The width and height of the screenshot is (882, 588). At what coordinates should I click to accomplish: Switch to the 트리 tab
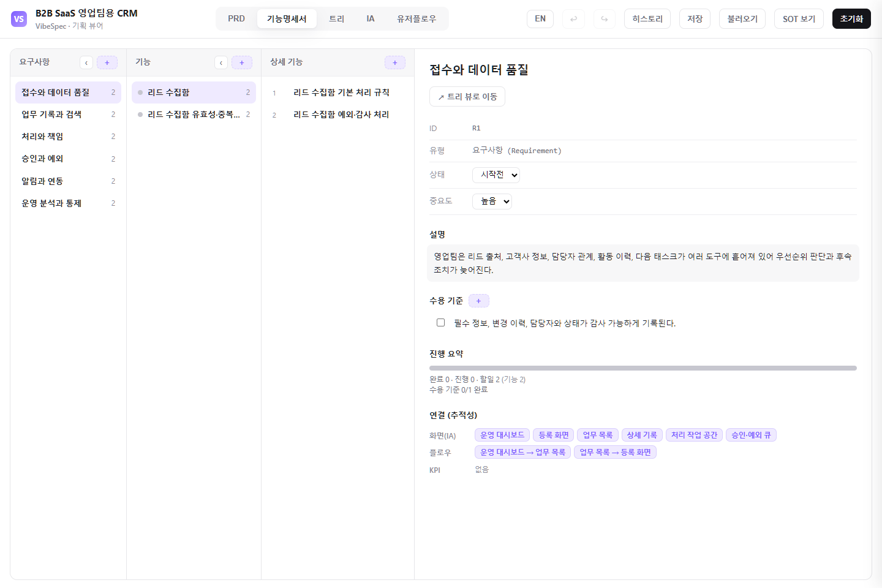tap(337, 19)
